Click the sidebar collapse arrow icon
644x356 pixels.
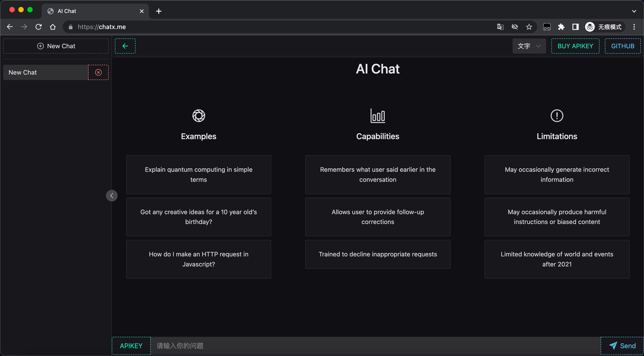pyautogui.click(x=112, y=196)
